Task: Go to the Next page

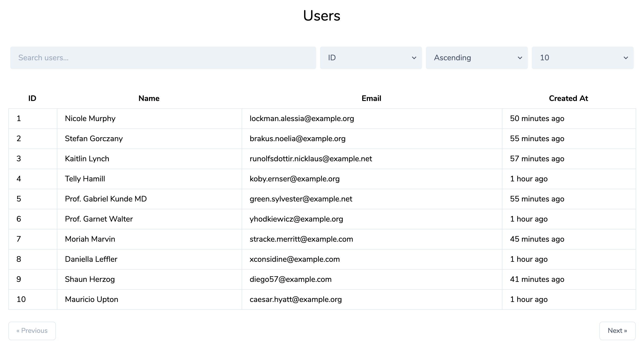Action: pos(617,330)
